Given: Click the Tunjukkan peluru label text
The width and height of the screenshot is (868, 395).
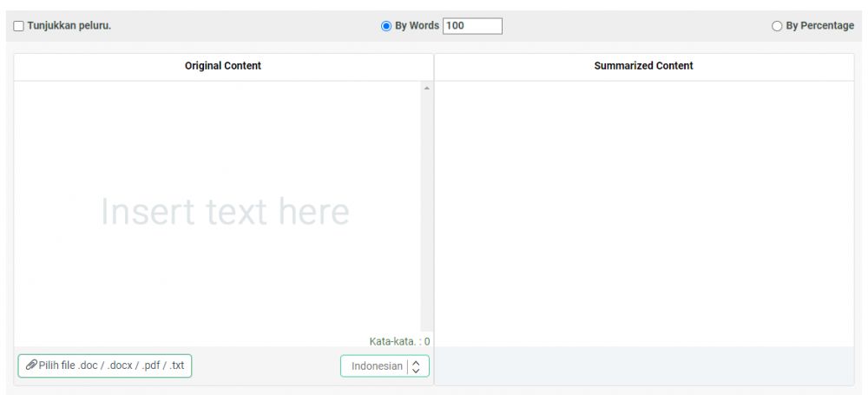Looking at the screenshot, I should (69, 26).
